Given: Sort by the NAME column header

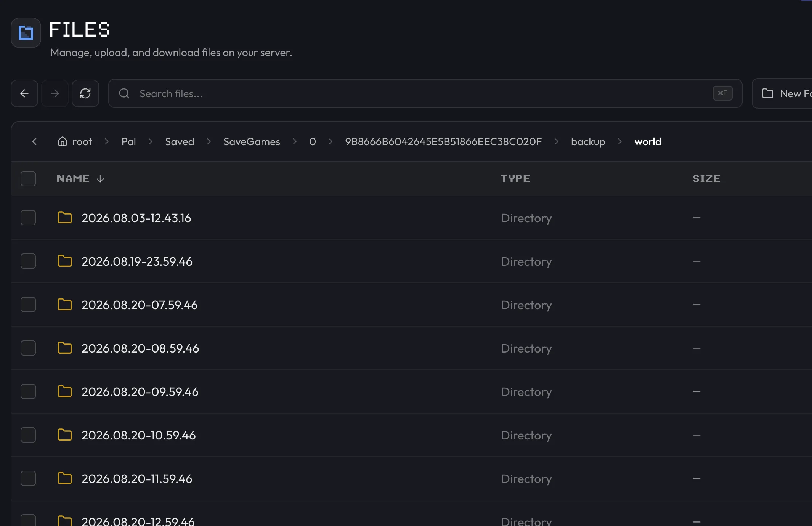Looking at the screenshot, I should click(x=73, y=179).
